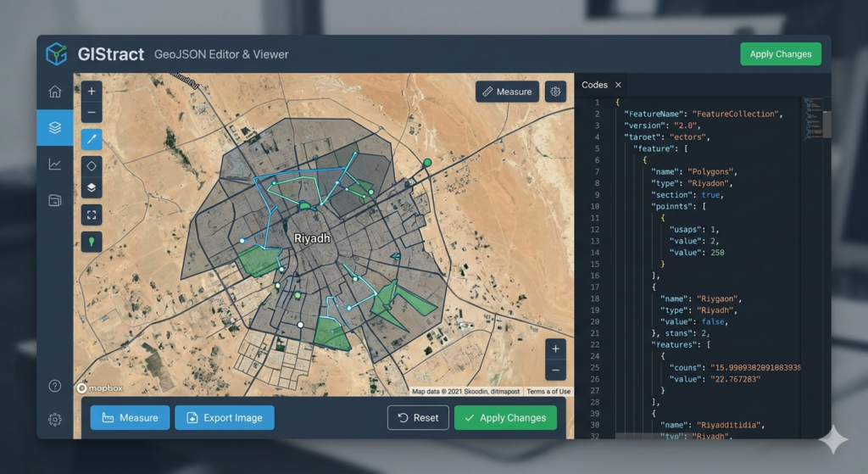
Task: Click the "couns" coordinate value
Action: (x=755, y=368)
